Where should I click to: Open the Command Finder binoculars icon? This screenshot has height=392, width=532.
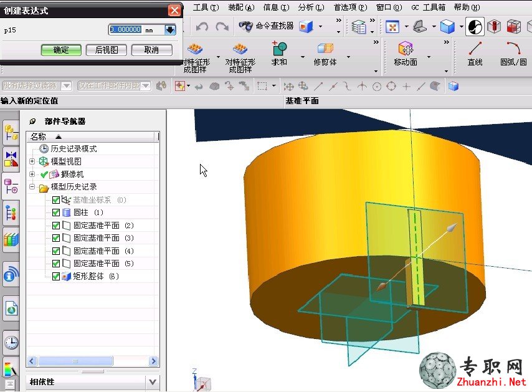point(245,26)
